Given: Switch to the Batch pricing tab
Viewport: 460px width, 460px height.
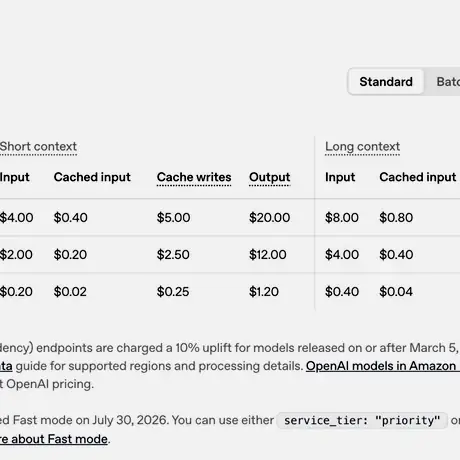Looking at the screenshot, I should pos(448,82).
